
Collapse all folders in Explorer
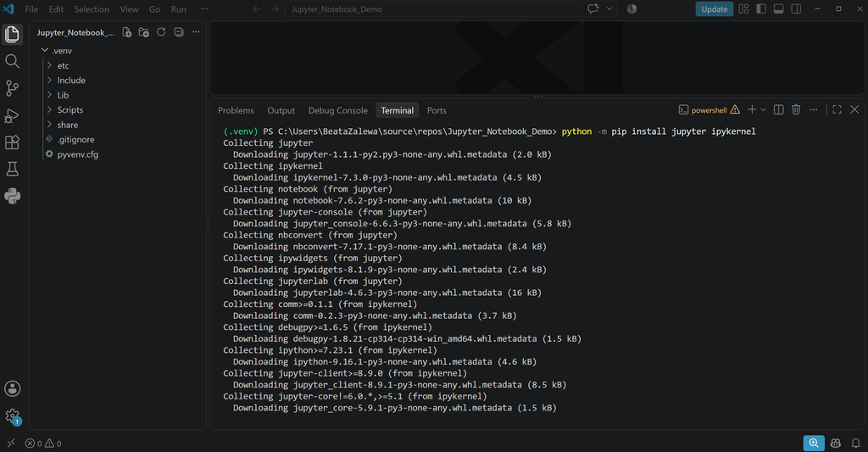[178, 32]
